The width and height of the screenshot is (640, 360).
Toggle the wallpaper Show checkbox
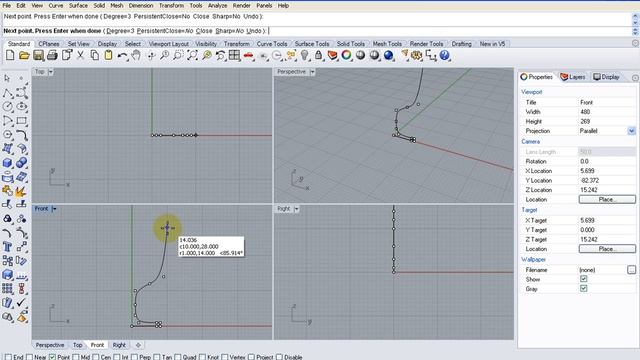[584, 279]
